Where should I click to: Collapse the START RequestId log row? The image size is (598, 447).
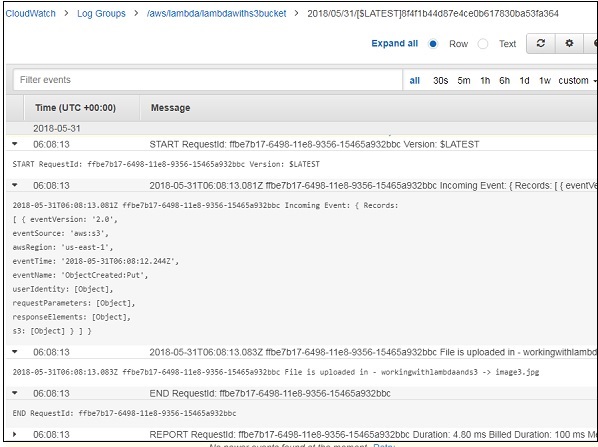pyautogui.click(x=15, y=144)
